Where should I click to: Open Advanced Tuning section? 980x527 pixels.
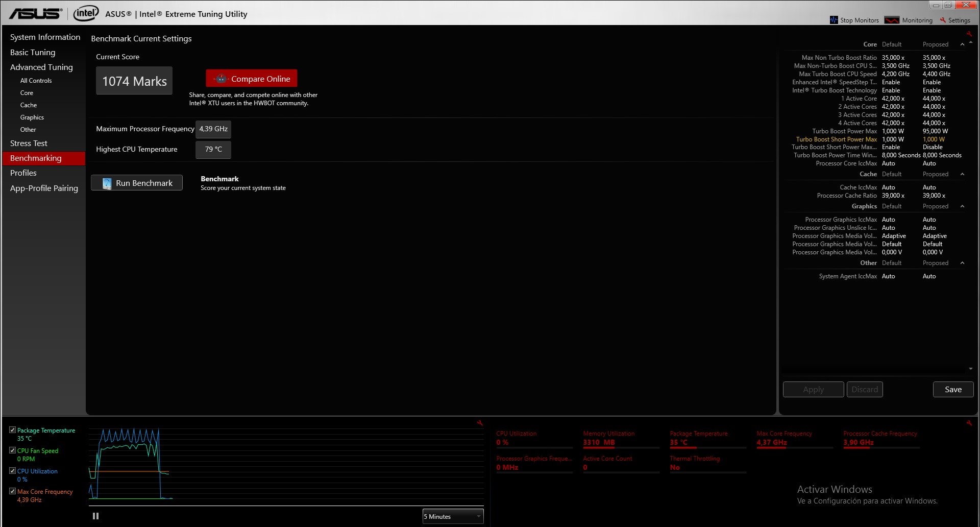pyautogui.click(x=41, y=67)
